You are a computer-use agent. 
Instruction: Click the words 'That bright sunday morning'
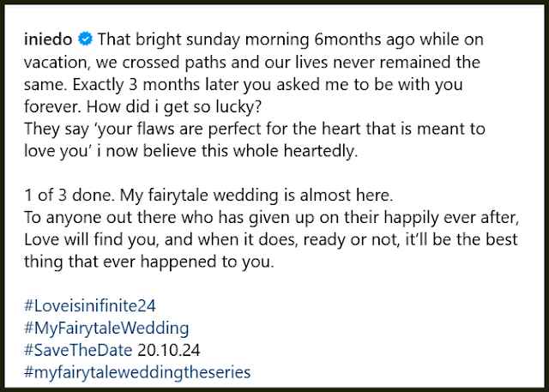pyautogui.click(x=203, y=39)
